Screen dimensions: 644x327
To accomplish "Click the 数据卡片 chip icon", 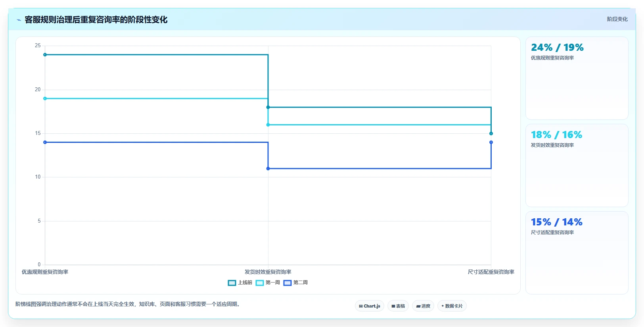I will (443, 306).
